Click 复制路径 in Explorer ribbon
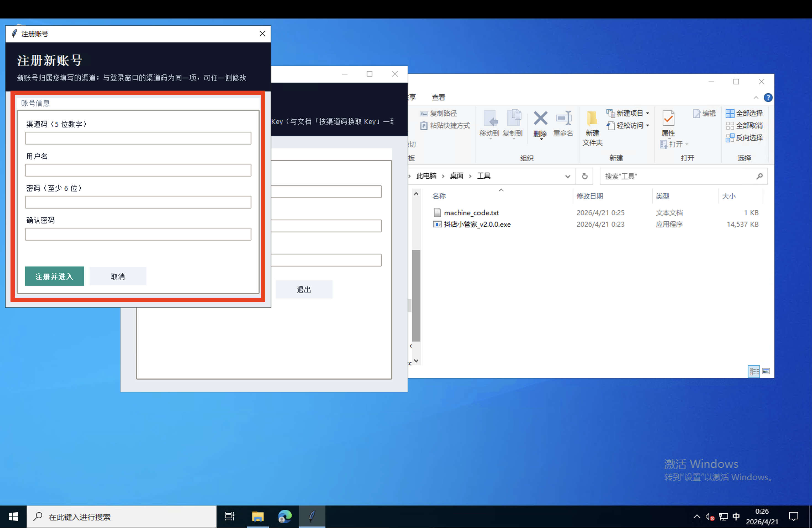 tap(439, 113)
